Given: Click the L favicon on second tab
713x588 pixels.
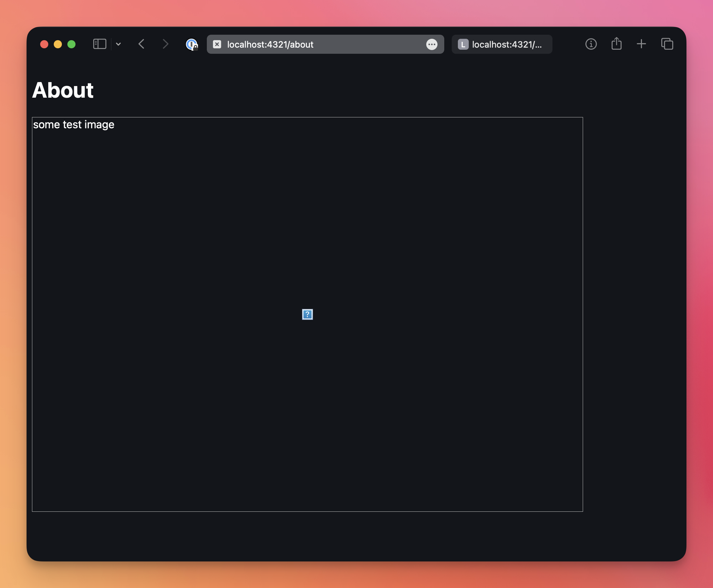Looking at the screenshot, I should click(x=463, y=44).
